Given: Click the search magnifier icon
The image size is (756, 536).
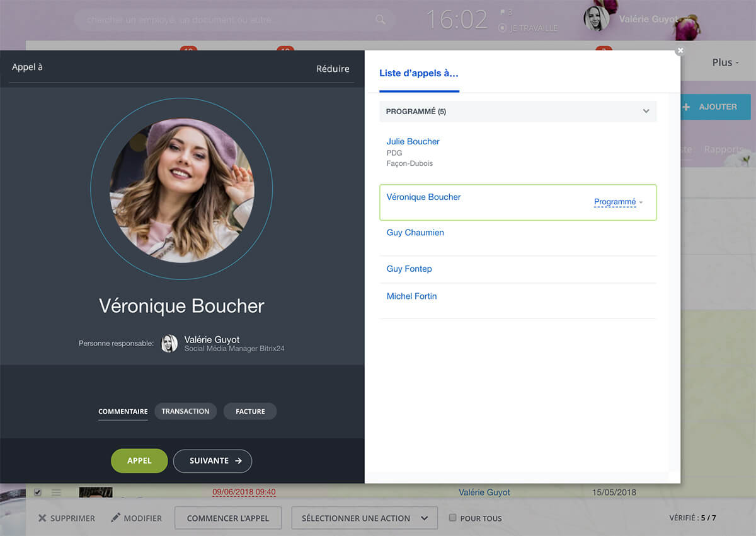Looking at the screenshot, I should tap(381, 20).
